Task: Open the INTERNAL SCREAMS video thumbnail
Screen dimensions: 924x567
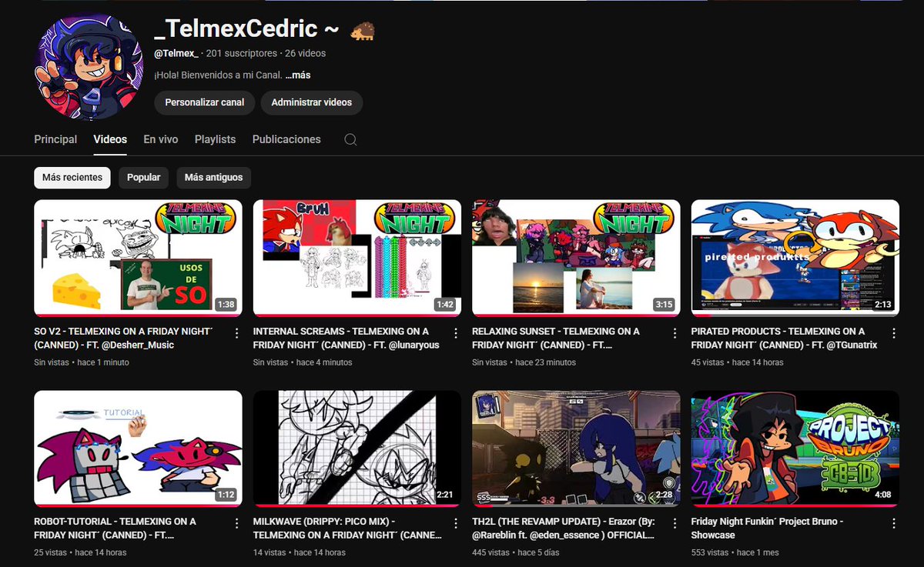Action: (x=357, y=258)
